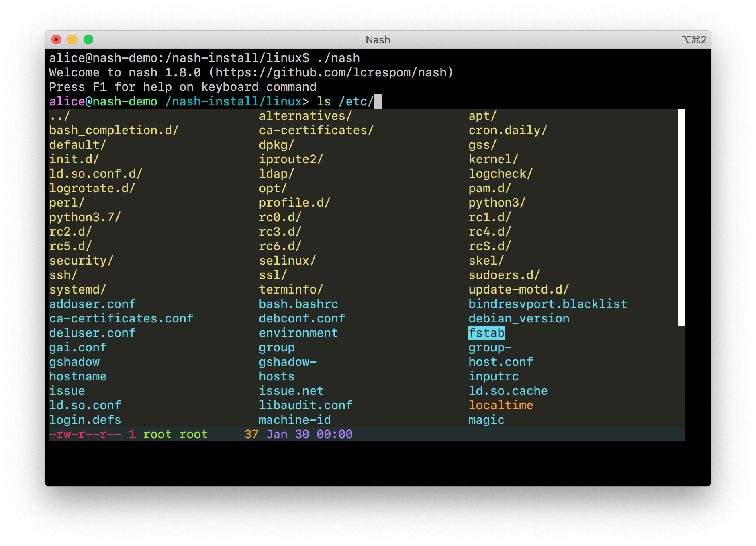This screenshot has height=546, width=756.
Task: Select the selinux/ directory entry
Action: 287,261
